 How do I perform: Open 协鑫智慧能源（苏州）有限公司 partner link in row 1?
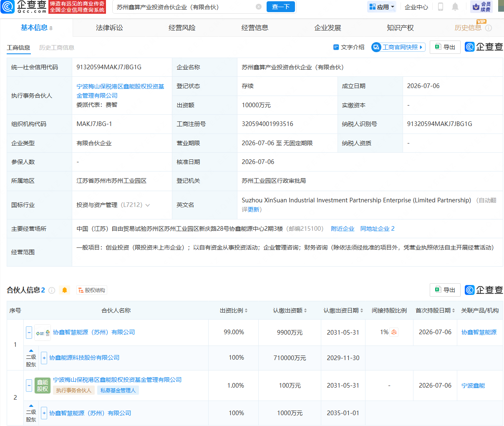tap(94, 332)
